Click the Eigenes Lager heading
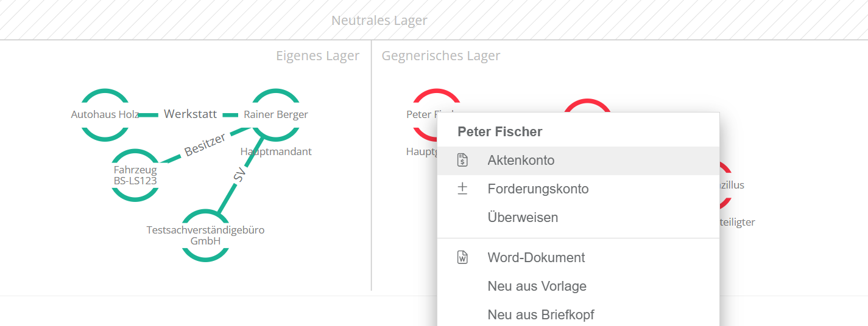The image size is (868, 326). tap(317, 56)
